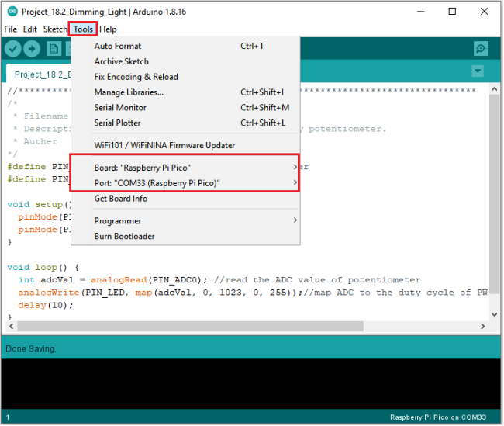
Task: Click "delay(10);" code line
Action: coord(46,305)
